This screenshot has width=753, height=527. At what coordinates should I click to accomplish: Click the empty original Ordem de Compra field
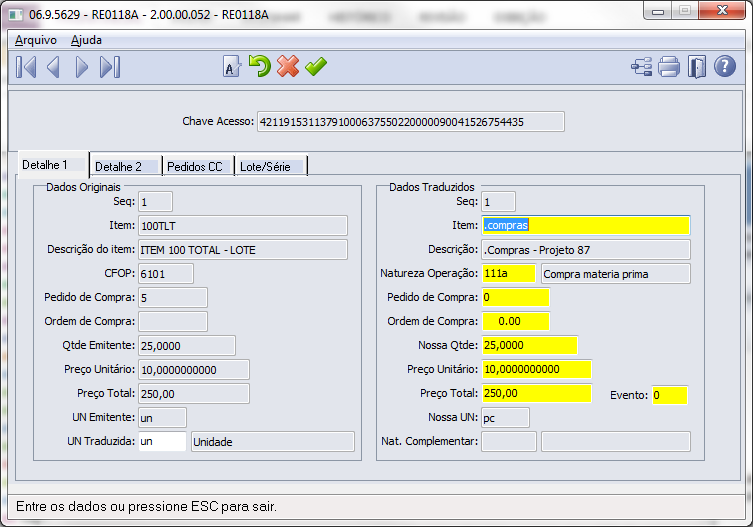click(x=173, y=321)
